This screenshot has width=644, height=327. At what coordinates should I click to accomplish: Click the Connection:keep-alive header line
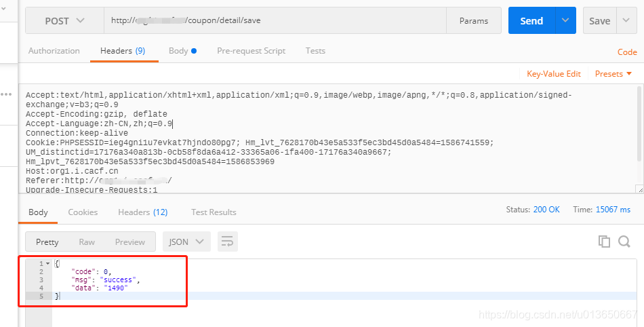point(77,133)
